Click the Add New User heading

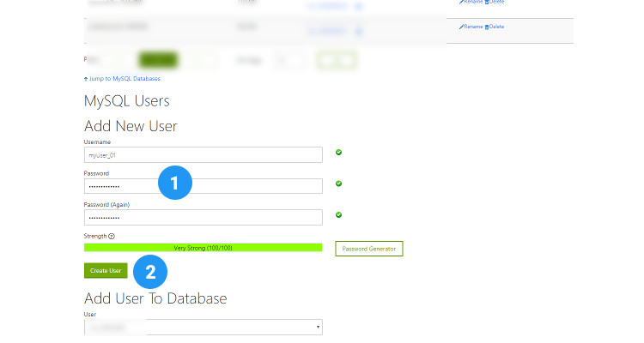pos(131,126)
